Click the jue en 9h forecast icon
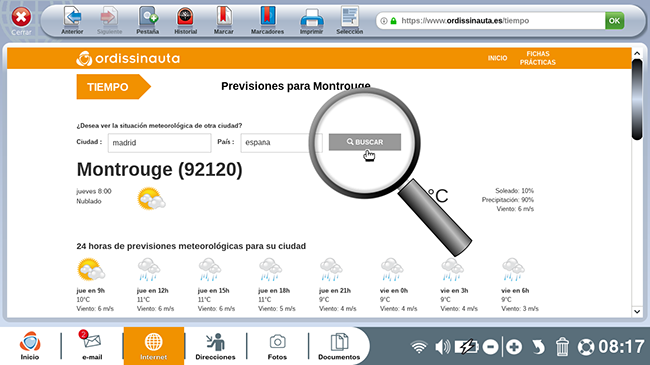 coord(91,270)
